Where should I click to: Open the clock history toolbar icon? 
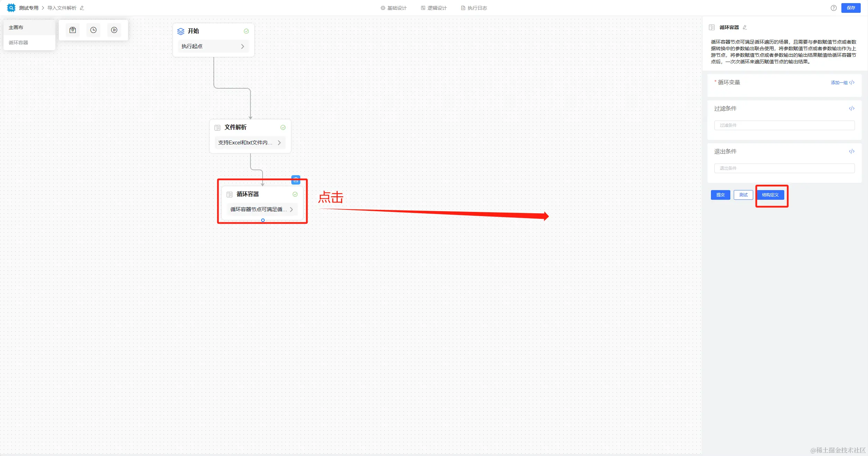click(x=93, y=30)
